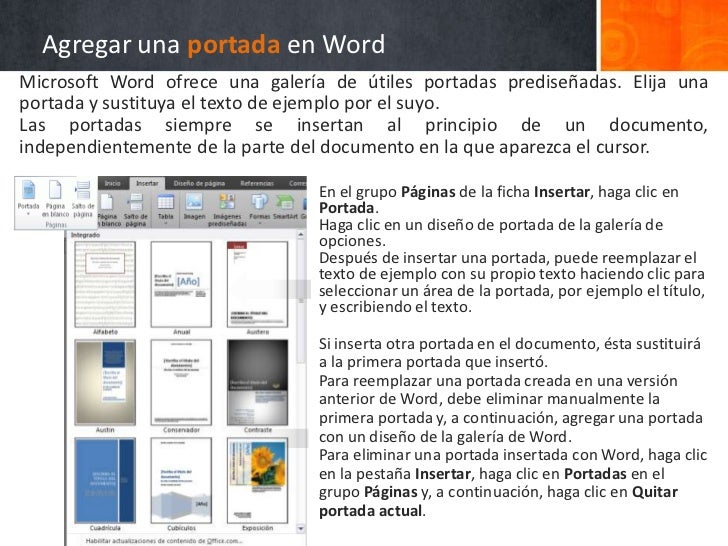This screenshot has width=728, height=546.
Task: Pick the Contraste cover page design
Action: click(257, 382)
